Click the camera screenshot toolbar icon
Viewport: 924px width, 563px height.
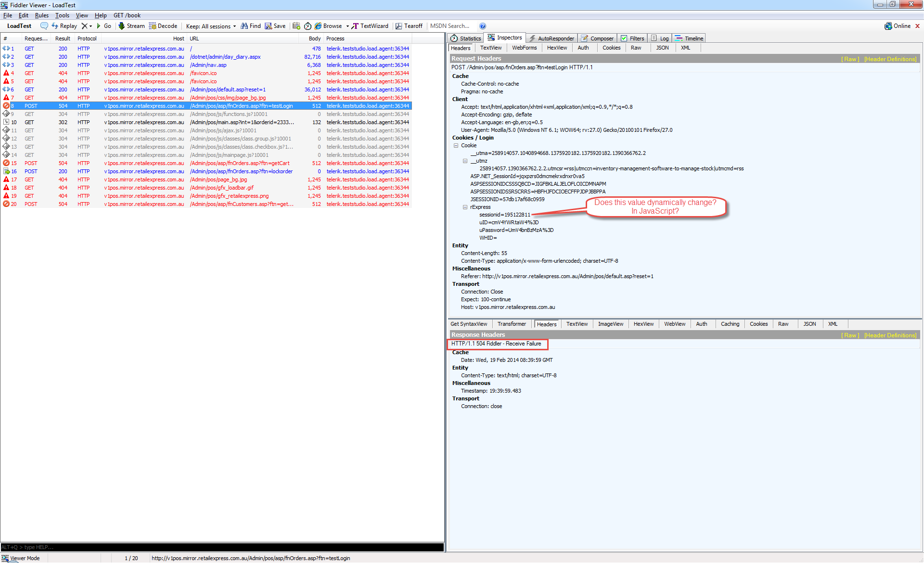pos(296,26)
